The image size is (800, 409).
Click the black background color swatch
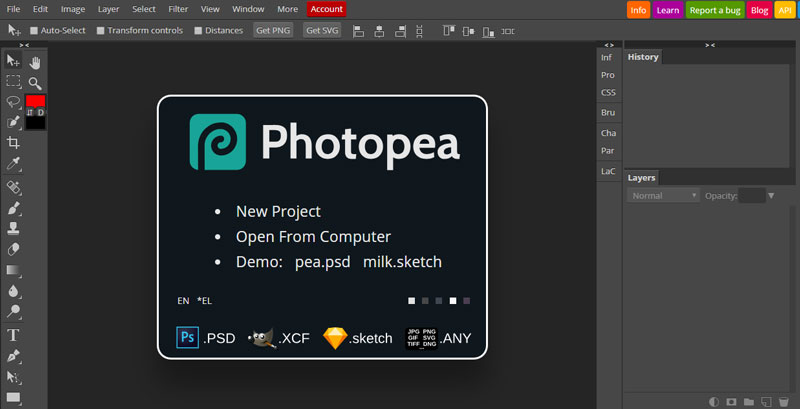(x=36, y=123)
